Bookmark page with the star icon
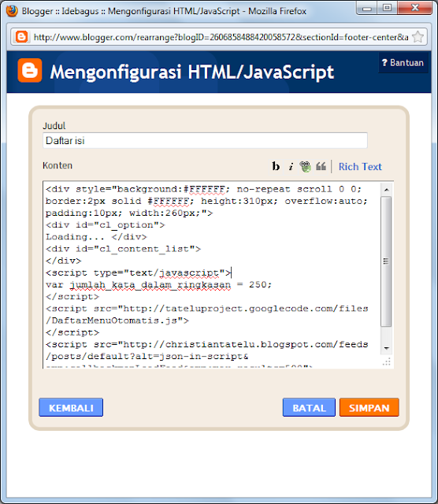Viewport: 438px width, 504px height. pos(418,37)
